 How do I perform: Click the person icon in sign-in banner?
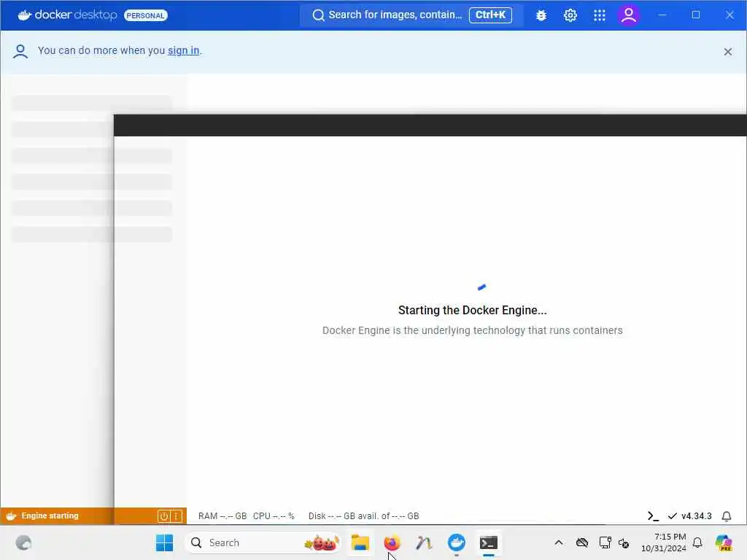(20, 51)
